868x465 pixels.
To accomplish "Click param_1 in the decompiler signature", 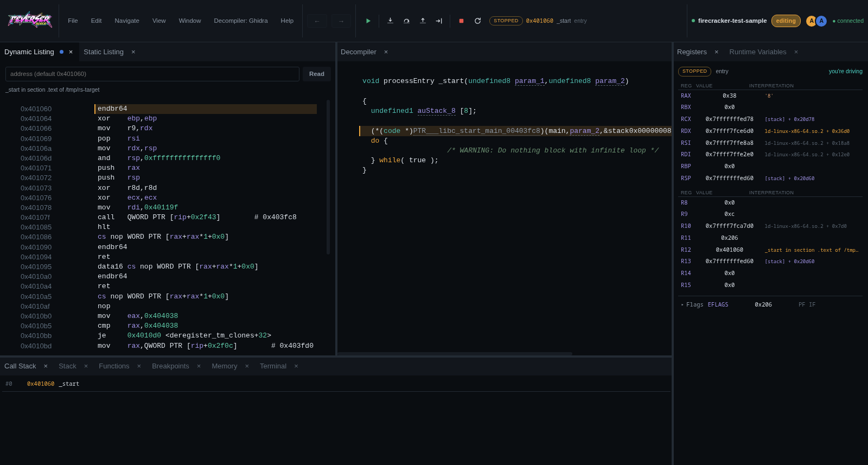I will pos(529,81).
